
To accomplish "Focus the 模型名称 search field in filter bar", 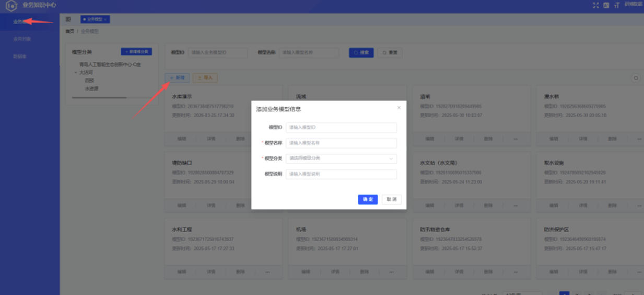I will pyautogui.click(x=310, y=52).
